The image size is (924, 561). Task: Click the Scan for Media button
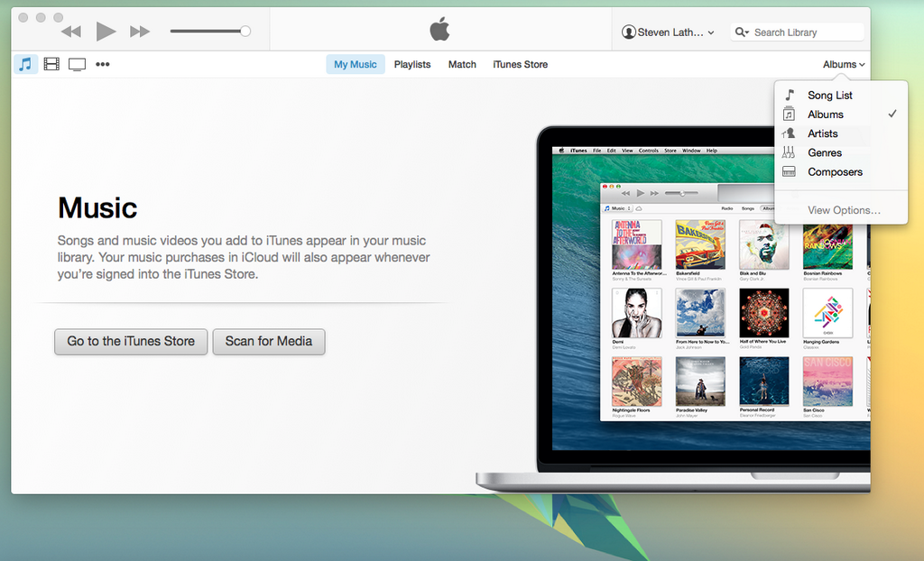click(x=269, y=341)
